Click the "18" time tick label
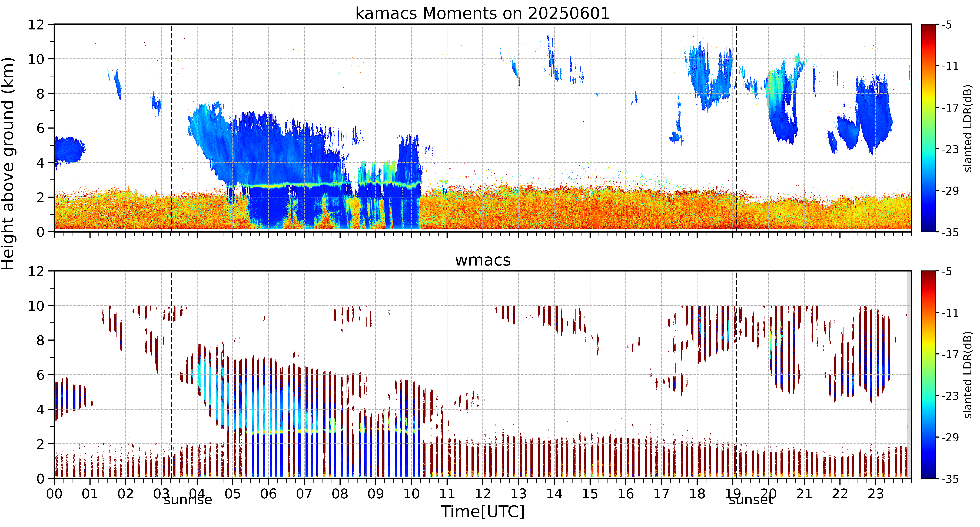980x527 pixels. click(x=697, y=494)
